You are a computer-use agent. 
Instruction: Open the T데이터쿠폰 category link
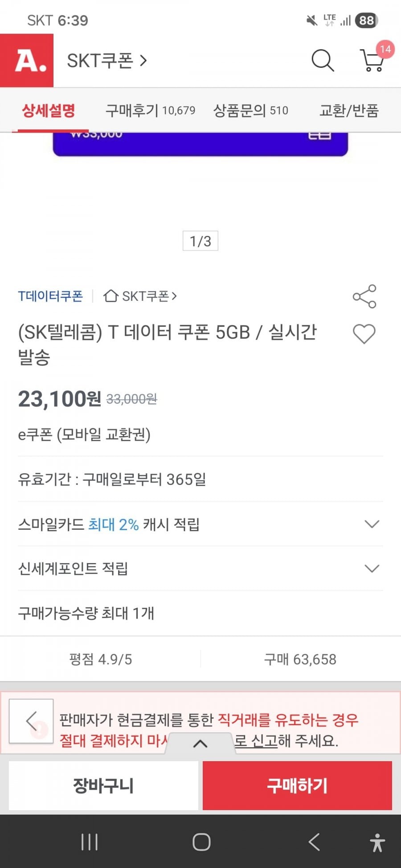coord(50,296)
